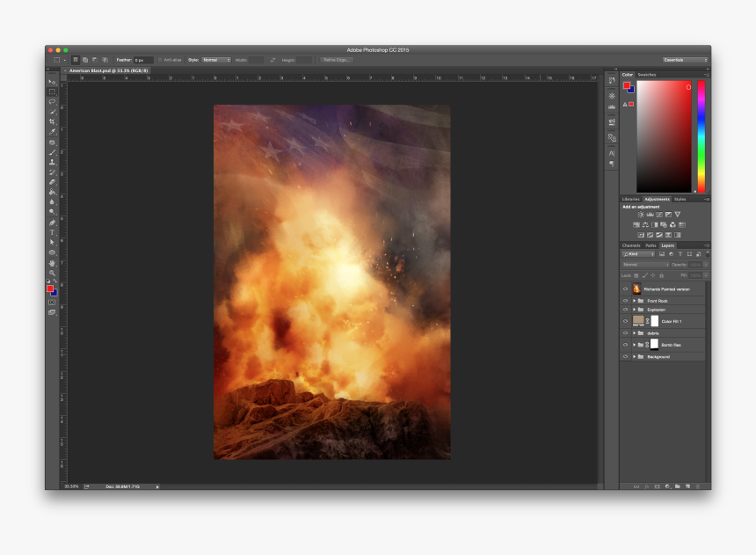Viewport: 756px width, 555px height.
Task: Click the Refine Edge button
Action: 335,60
